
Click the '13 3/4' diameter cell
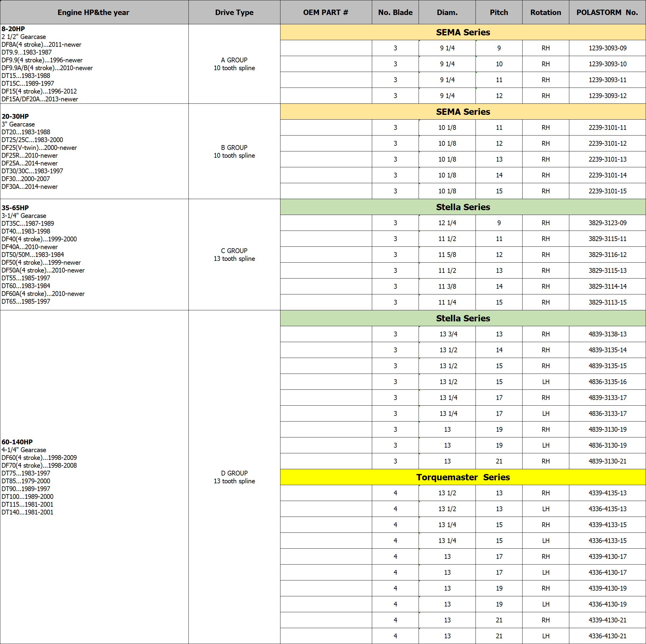pos(447,334)
